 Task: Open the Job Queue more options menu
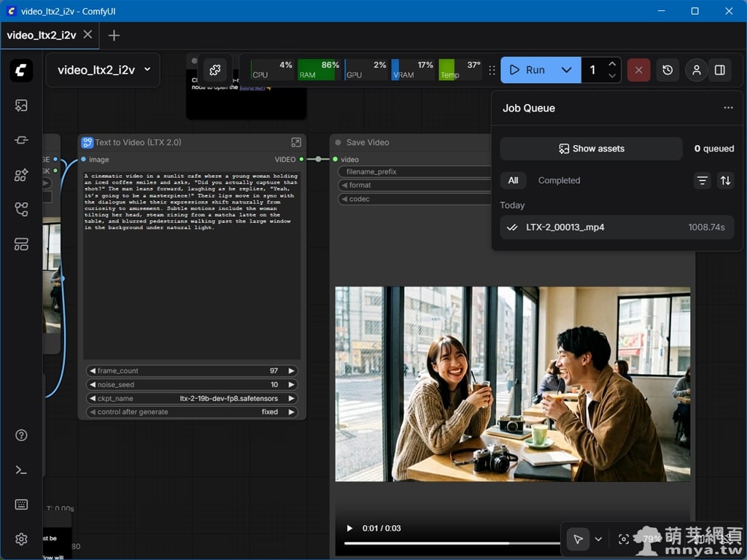(728, 108)
